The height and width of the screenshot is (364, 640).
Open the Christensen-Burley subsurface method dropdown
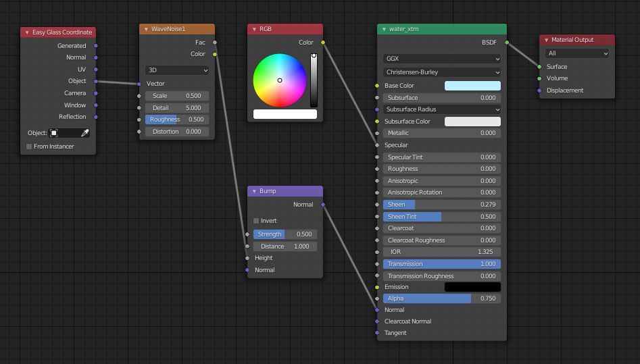pos(441,72)
